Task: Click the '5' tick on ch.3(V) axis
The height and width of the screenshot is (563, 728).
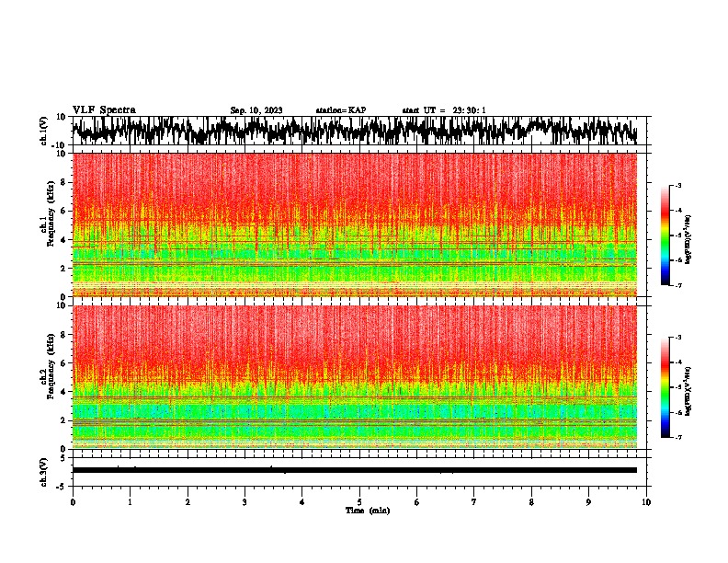Action: (63, 457)
